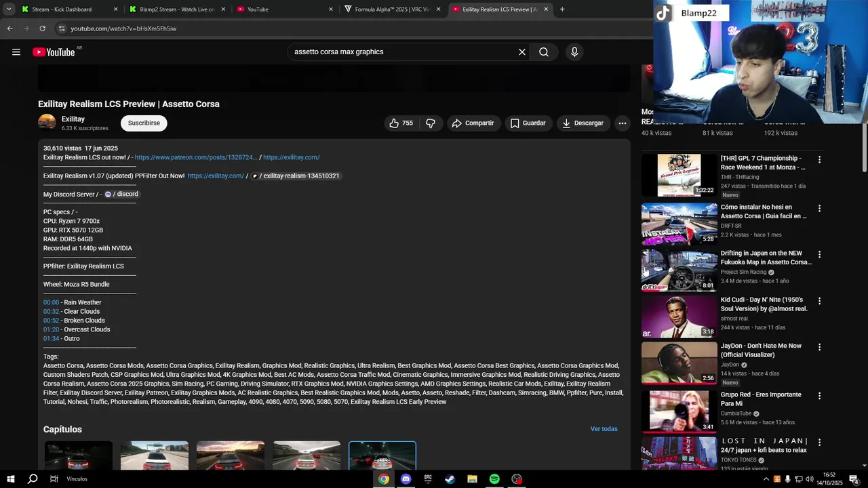Open Chrome tab search dropdown
868x488 pixels.
pyautogui.click(x=9, y=9)
